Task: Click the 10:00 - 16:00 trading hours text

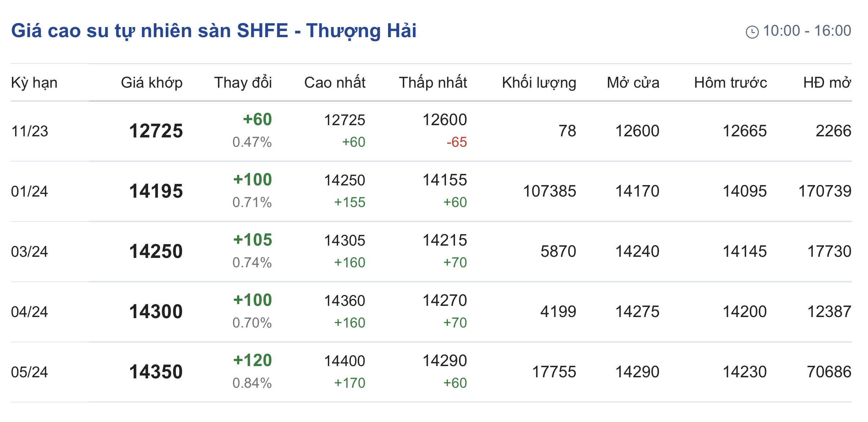Action: (x=807, y=31)
